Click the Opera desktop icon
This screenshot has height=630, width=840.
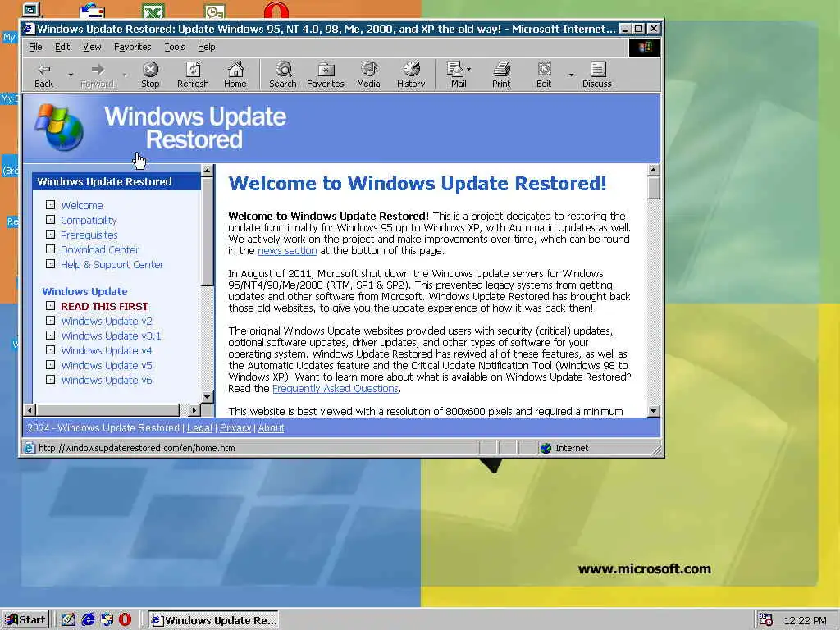click(x=276, y=10)
